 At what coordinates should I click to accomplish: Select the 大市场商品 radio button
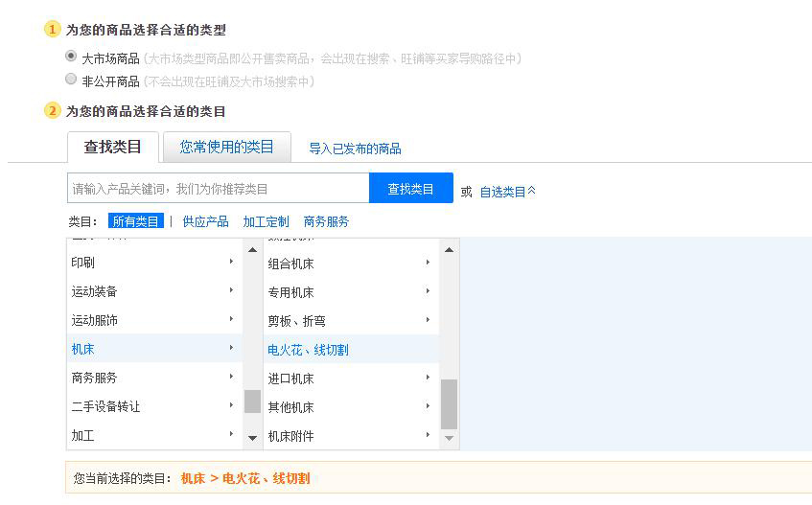pos(71,57)
